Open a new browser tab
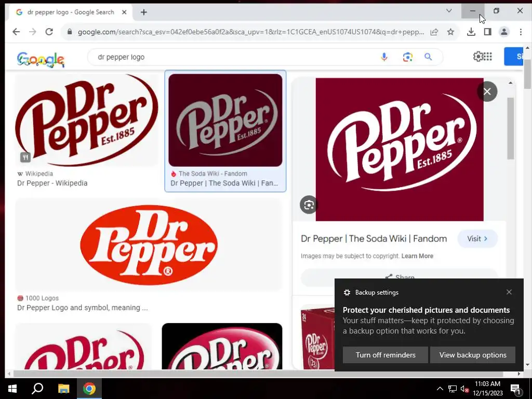Image resolution: width=532 pixels, height=399 pixels. click(x=144, y=12)
